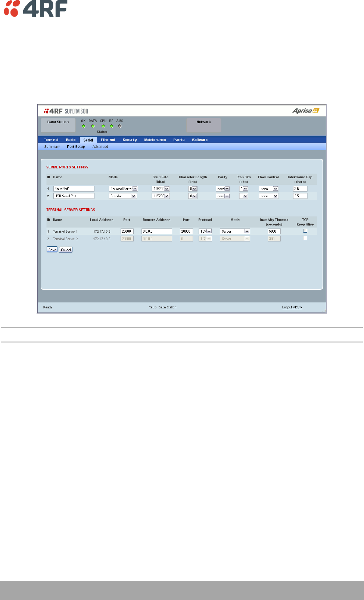Open the Ethernet menu tab
Screen dimensions: 364x600
click(108, 140)
